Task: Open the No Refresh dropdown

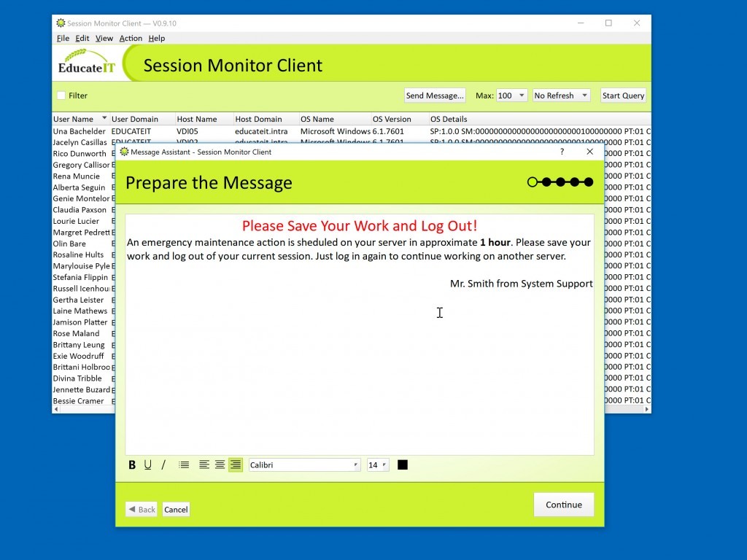Action: tap(561, 96)
